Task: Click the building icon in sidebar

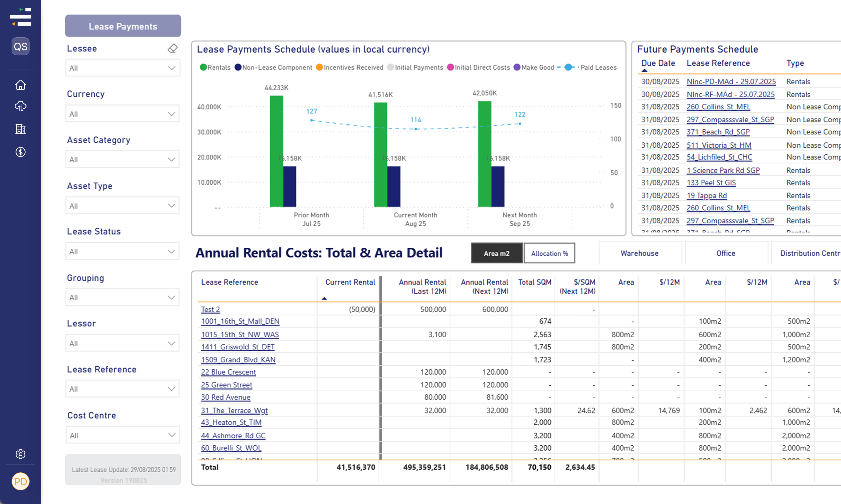Action: tap(20, 129)
